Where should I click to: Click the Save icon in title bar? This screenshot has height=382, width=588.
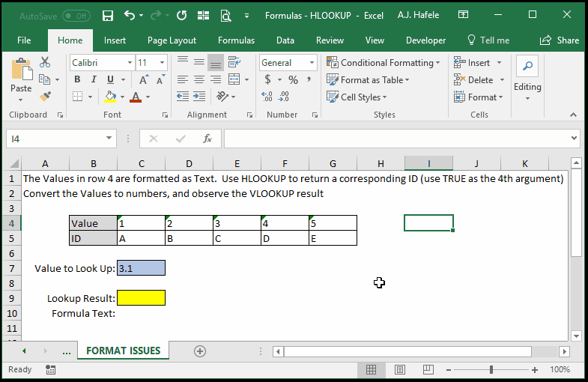point(108,16)
